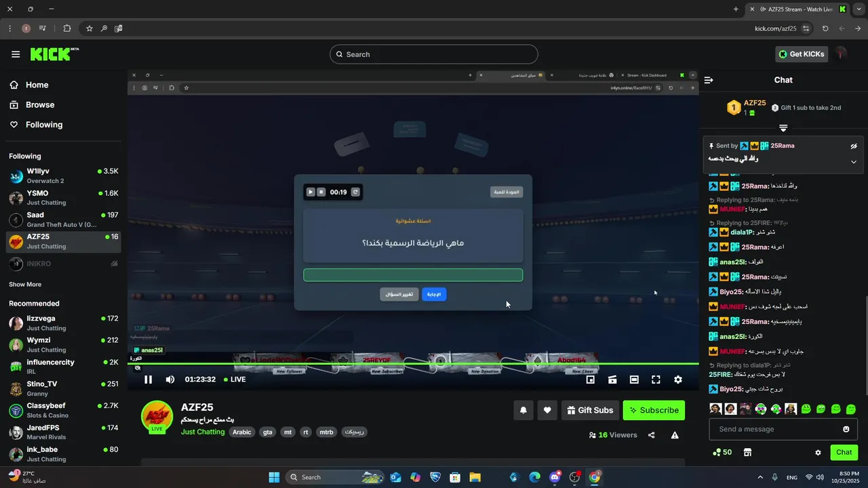Turn on notifications bell for AZF25
868x488 pixels.
tap(524, 410)
